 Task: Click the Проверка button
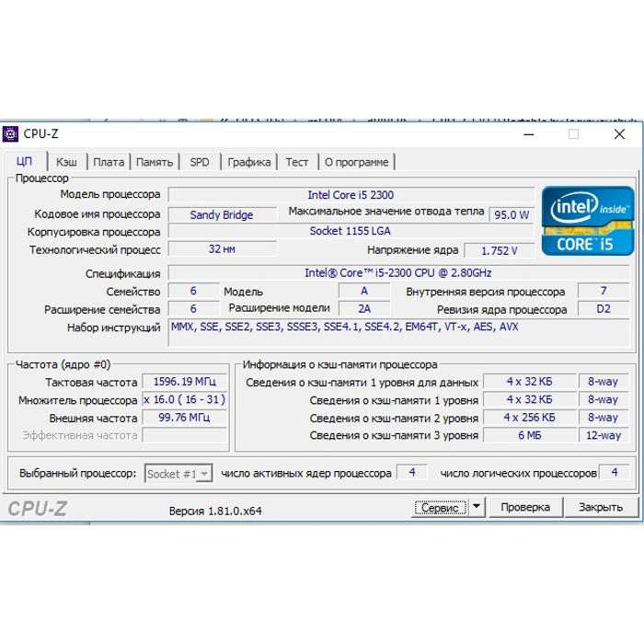pos(525,507)
